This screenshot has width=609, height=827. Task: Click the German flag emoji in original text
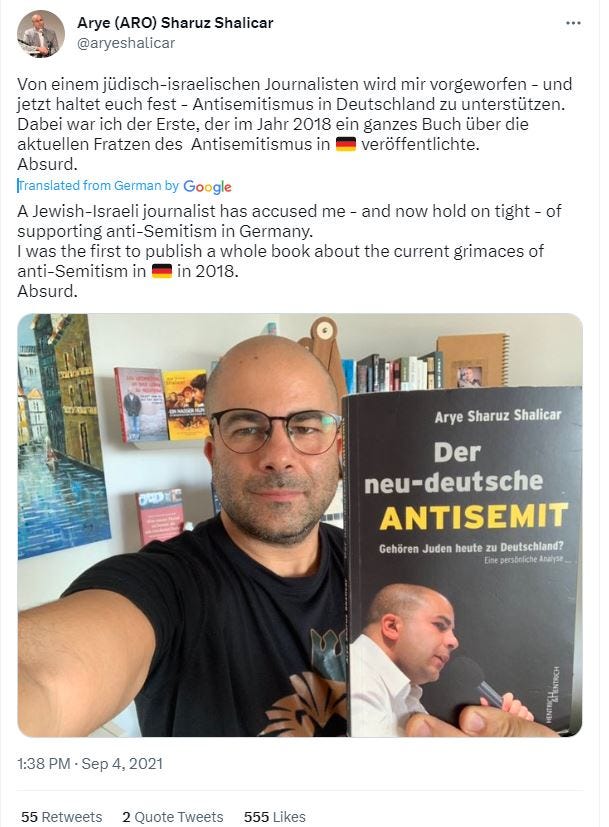346,144
